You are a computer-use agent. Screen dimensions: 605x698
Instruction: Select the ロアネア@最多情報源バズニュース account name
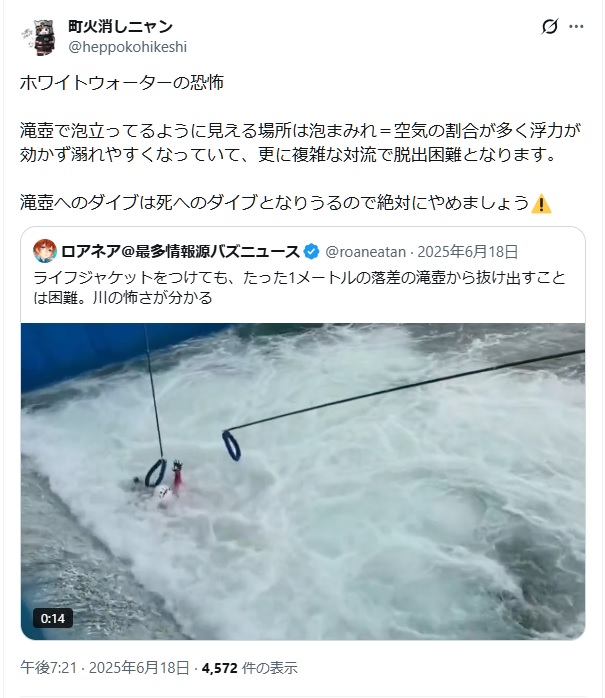pos(180,252)
